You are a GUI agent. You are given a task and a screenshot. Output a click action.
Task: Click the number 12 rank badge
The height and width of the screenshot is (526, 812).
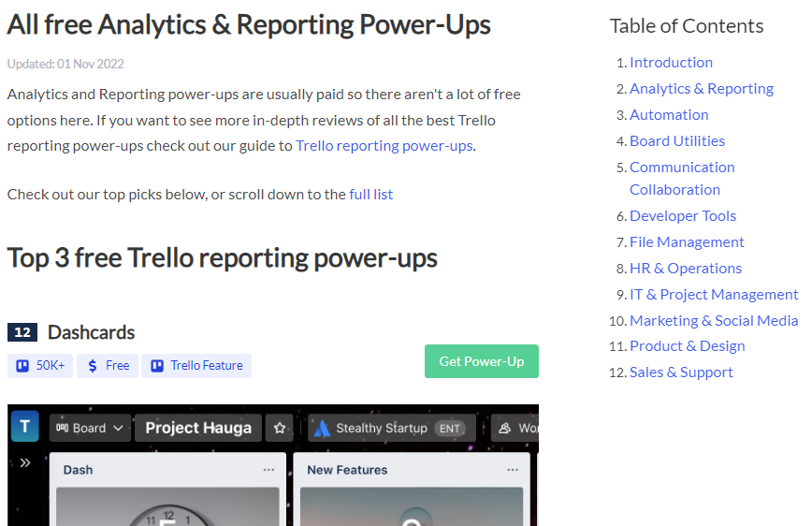point(22,332)
